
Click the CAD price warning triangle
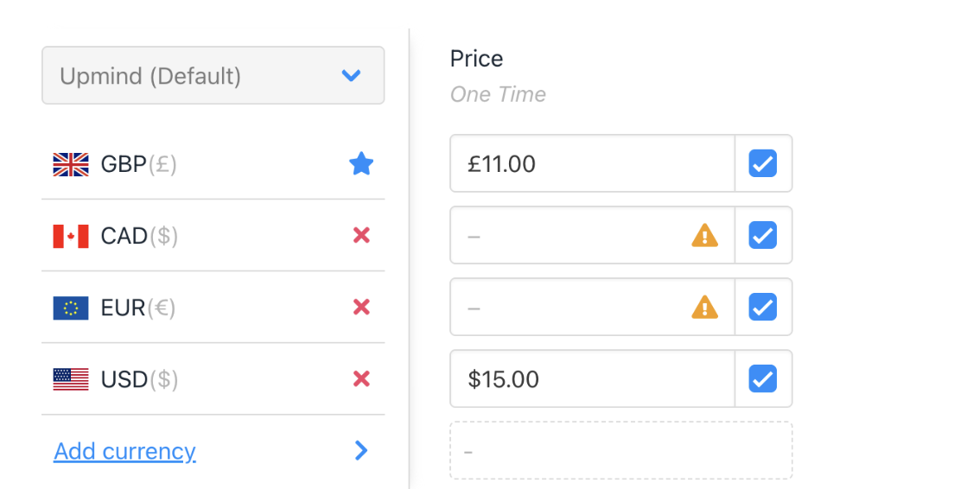(704, 235)
